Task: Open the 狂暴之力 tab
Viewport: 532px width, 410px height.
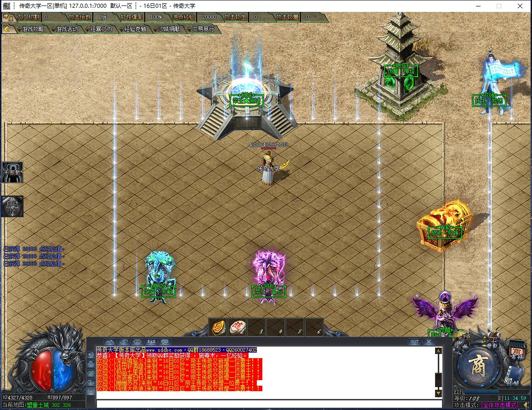Action: [x=101, y=29]
